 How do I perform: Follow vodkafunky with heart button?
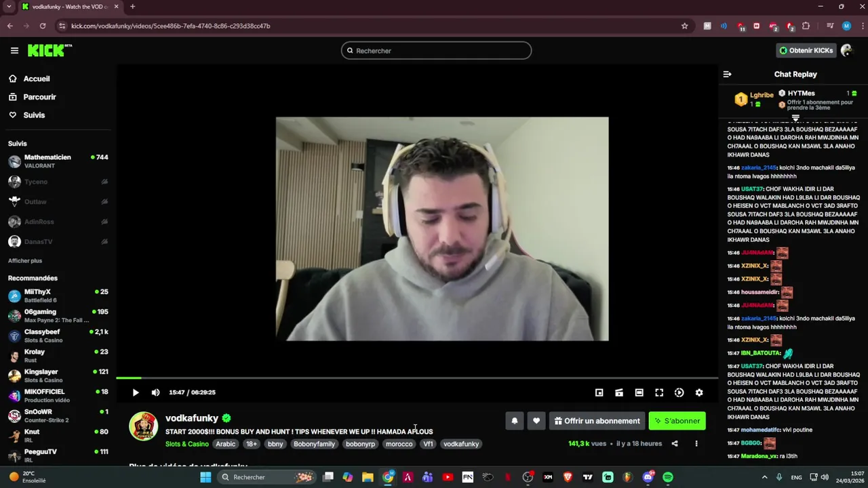536,421
